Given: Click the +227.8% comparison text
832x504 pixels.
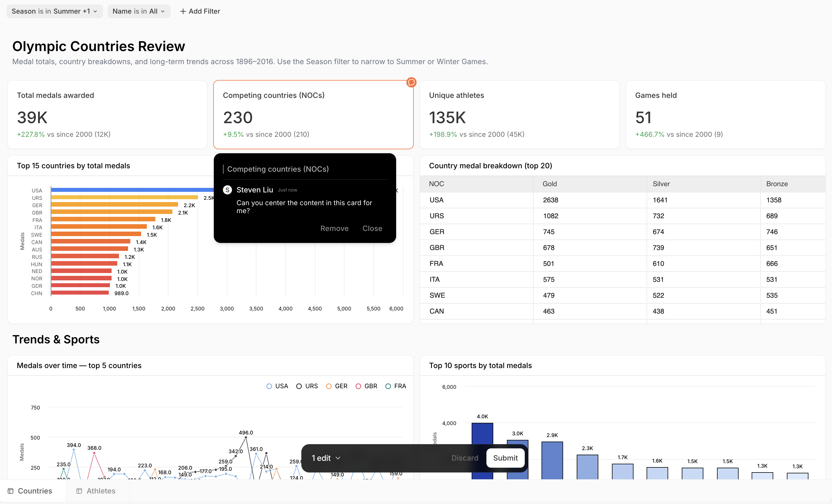Looking at the screenshot, I should 31,134.
